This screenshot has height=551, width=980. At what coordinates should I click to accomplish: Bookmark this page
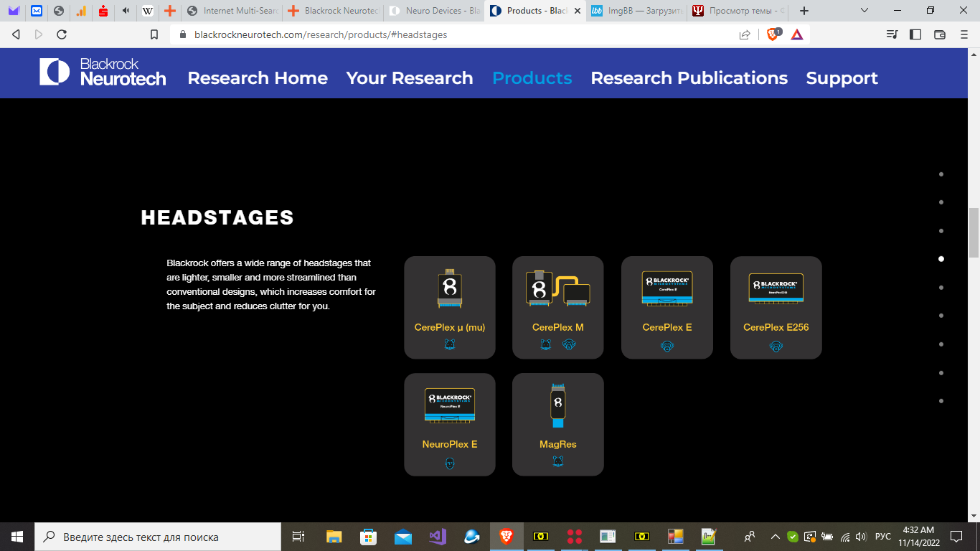point(154,34)
